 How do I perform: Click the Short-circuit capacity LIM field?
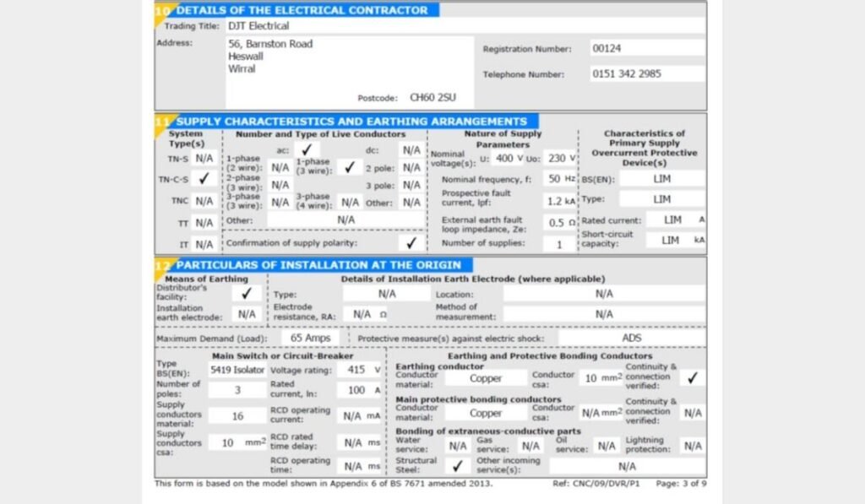(676, 240)
